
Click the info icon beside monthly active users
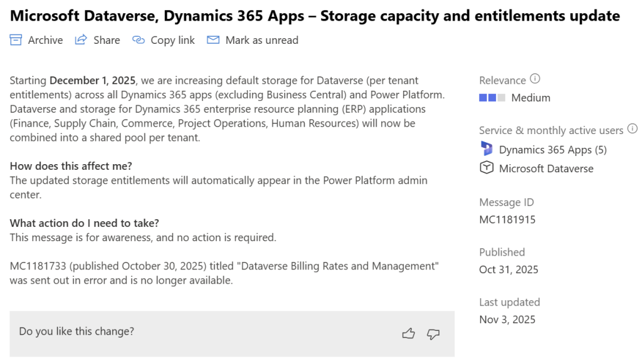pos(634,127)
